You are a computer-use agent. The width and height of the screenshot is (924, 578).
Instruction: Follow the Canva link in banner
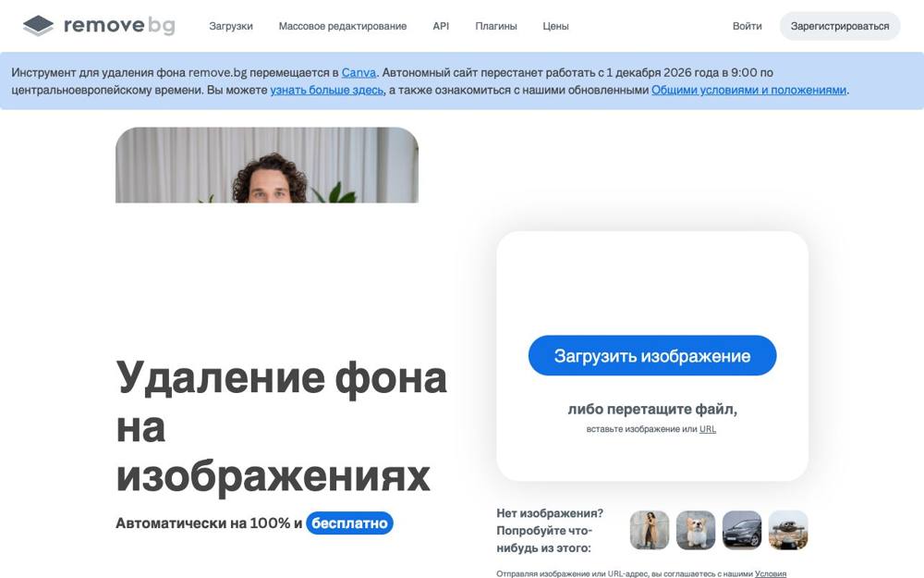(x=359, y=72)
